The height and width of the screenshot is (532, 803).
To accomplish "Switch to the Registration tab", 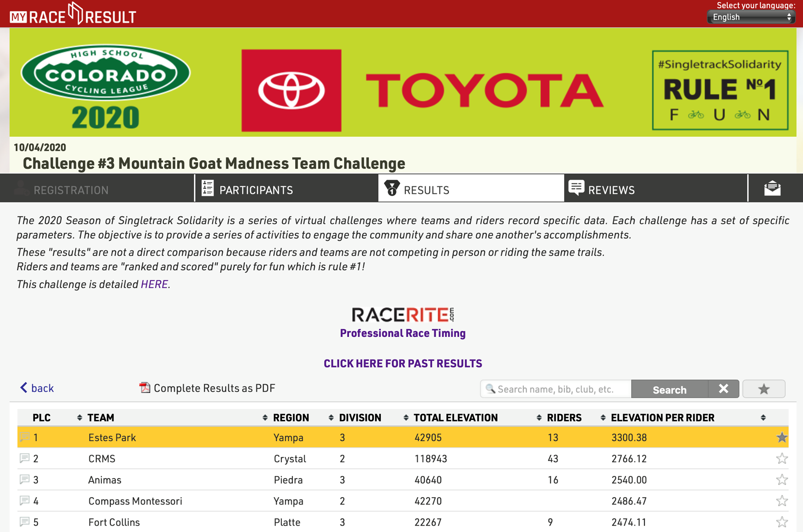I will tap(97, 188).
